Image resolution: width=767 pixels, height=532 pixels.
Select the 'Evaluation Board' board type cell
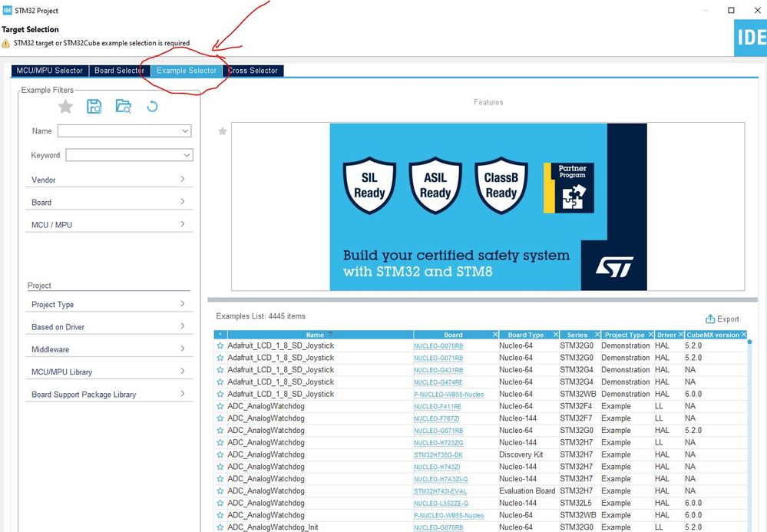point(527,491)
